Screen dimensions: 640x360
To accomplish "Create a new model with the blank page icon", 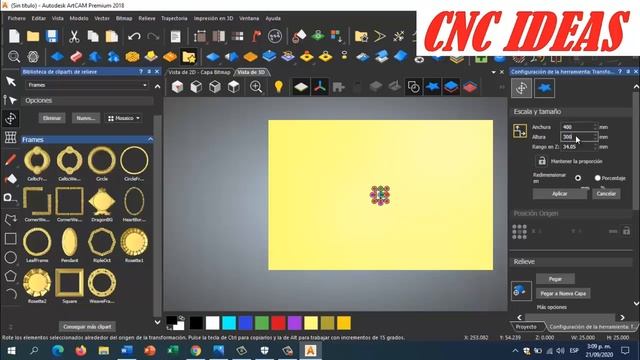I will (14, 36).
